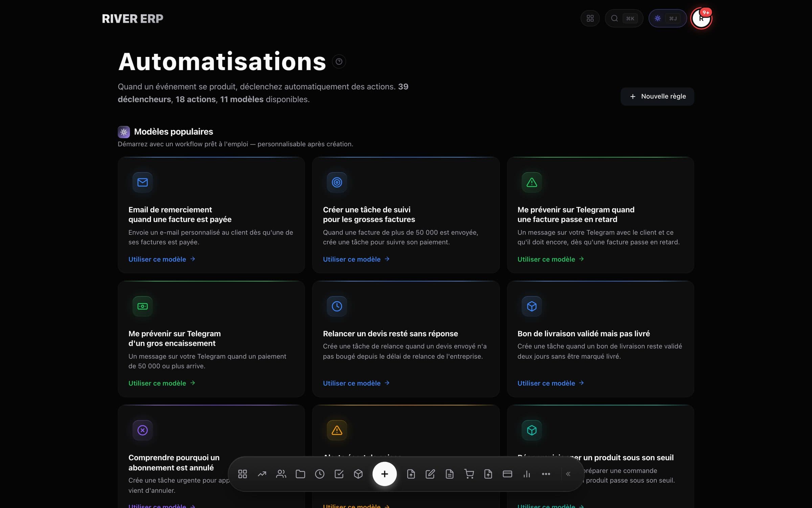The width and height of the screenshot is (812, 508).
Task: Collapse the dock with the double chevron
Action: pyautogui.click(x=568, y=474)
